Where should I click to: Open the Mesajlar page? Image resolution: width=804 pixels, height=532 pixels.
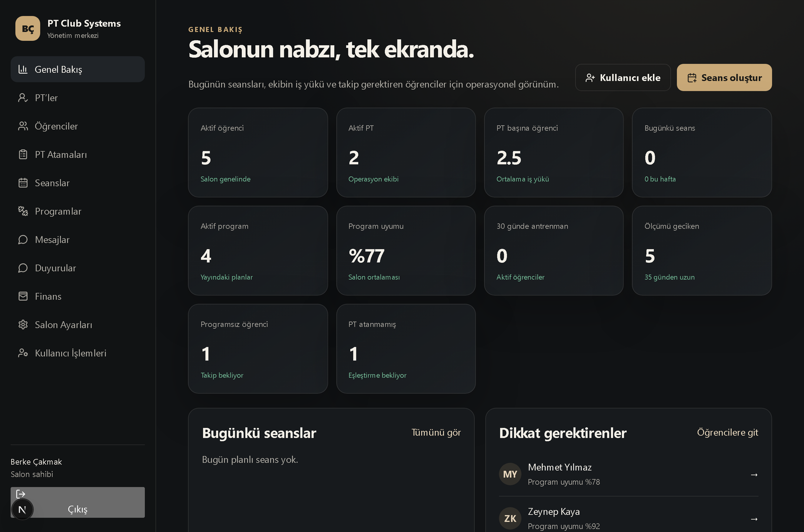point(77,240)
